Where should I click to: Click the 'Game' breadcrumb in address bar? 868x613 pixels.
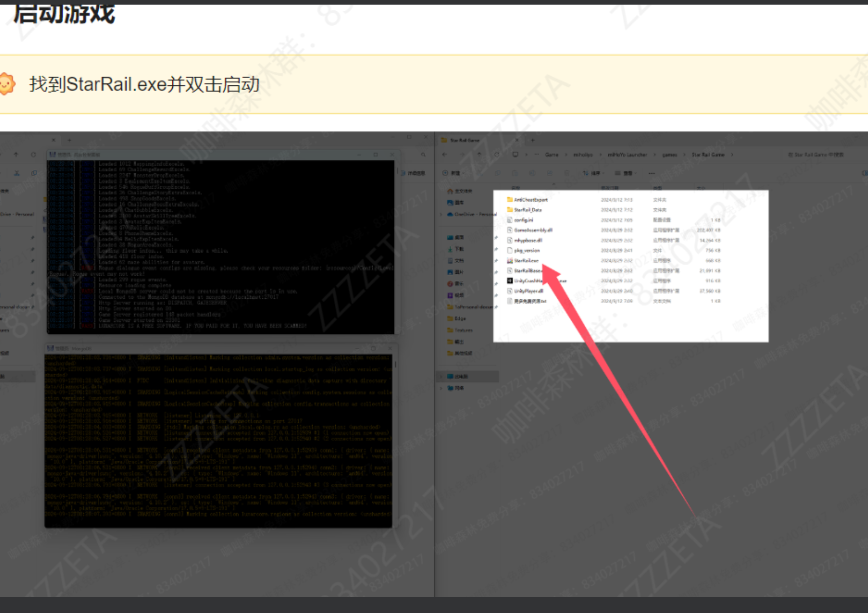[x=552, y=154]
